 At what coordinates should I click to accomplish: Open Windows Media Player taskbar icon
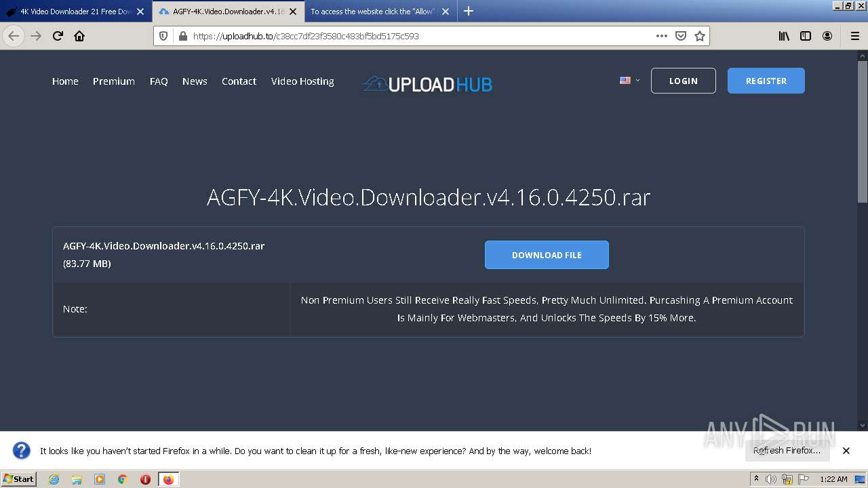[100, 479]
